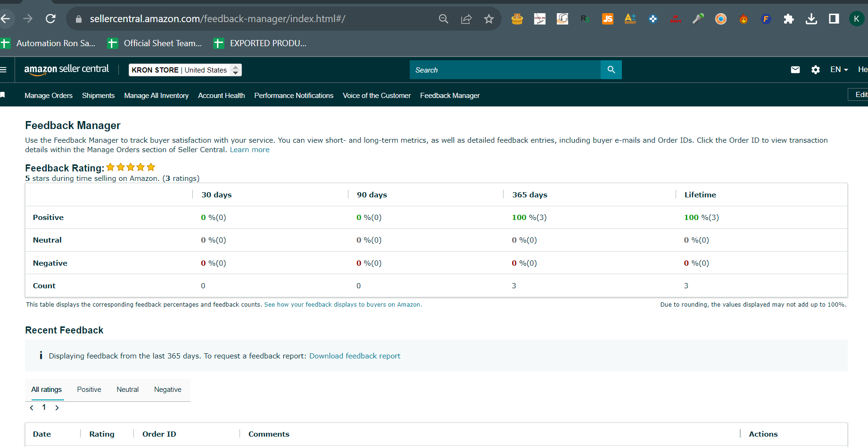Click the Date column header

point(42,434)
